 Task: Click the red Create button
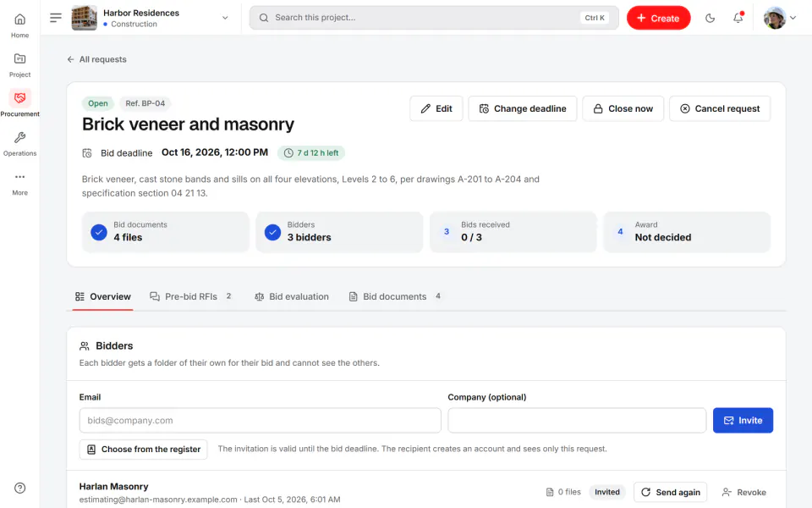(658, 18)
